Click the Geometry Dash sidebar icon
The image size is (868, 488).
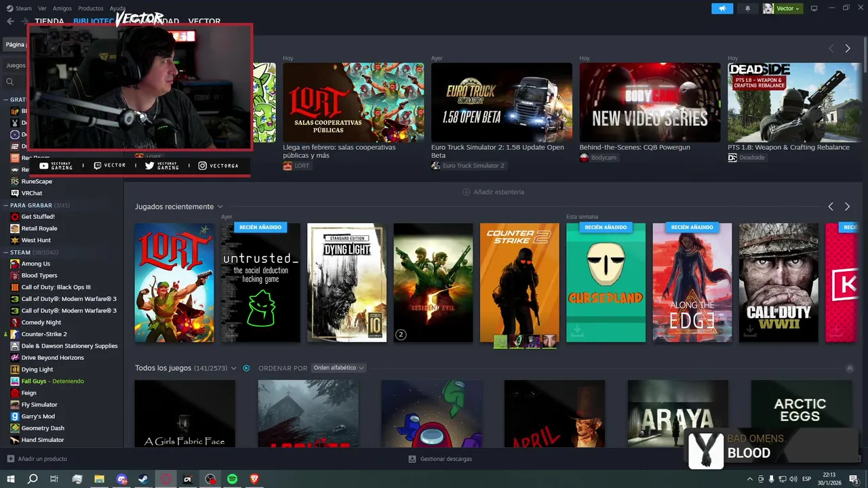(x=15, y=428)
